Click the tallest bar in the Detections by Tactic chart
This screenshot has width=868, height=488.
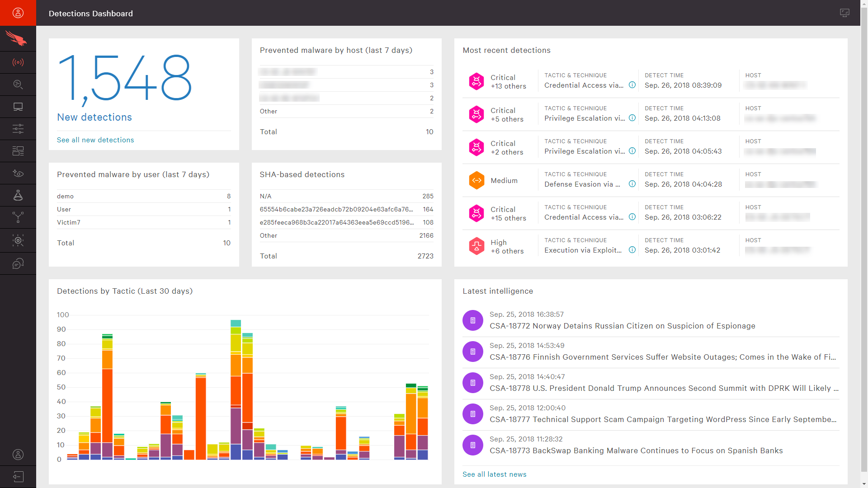click(236, 389)
